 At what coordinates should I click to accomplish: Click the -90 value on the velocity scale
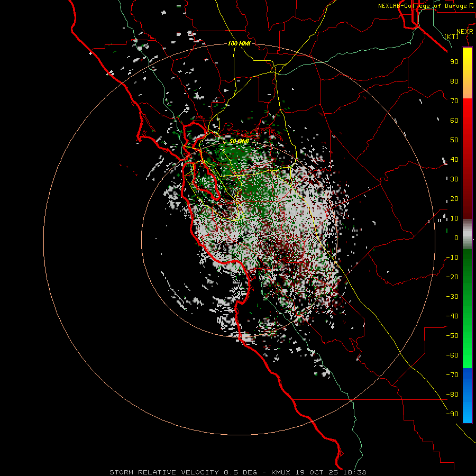coord(452,414)
